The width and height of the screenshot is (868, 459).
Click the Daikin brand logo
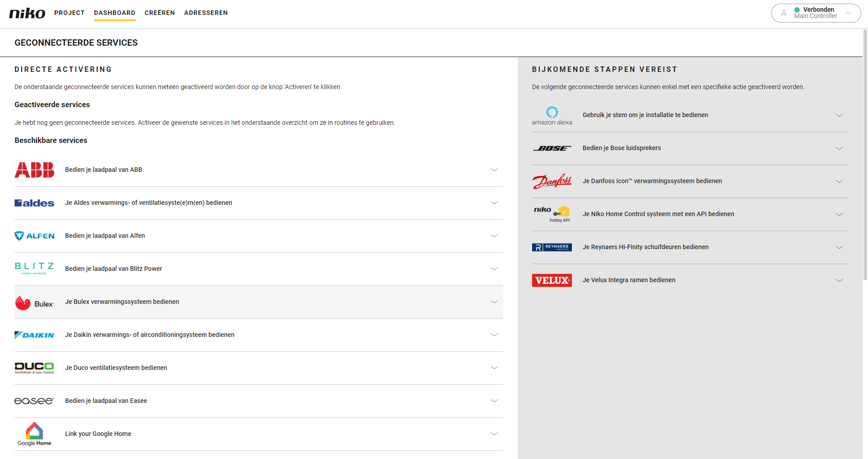(x=34, y=335)
